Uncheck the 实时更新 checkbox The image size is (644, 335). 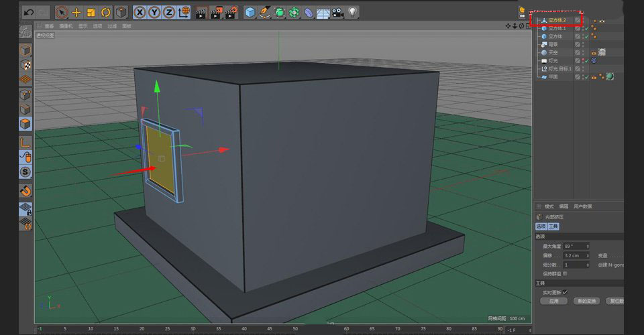565,292
